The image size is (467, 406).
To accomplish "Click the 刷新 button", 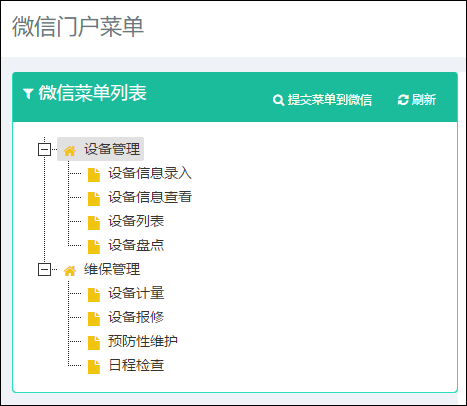I will pos(417,100).
